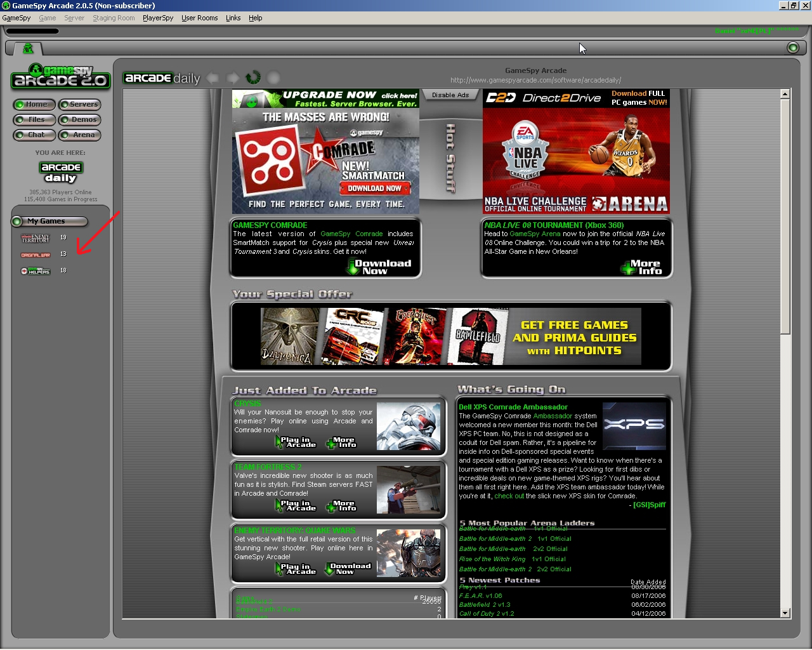Click the Crysis nanosuit thumbnail
The width and height of the screenshot is (812, 650).
pyautogui.click(x=409, y=427)
